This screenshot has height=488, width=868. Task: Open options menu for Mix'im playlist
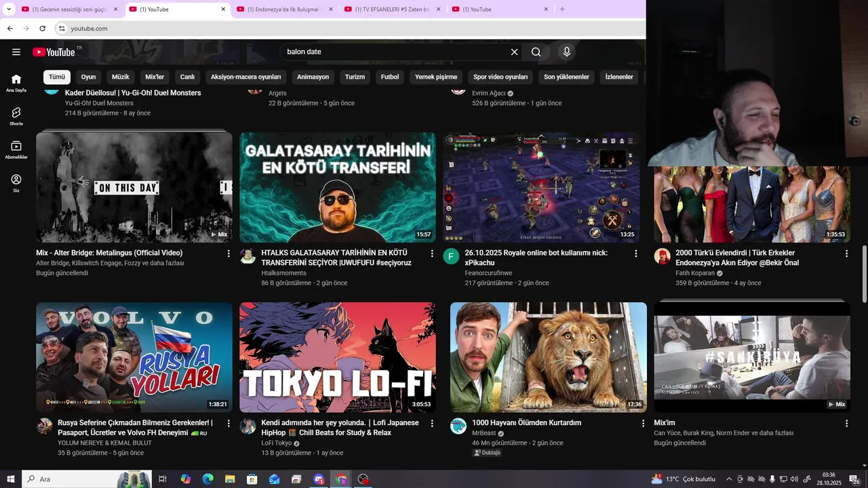(846, 424)
